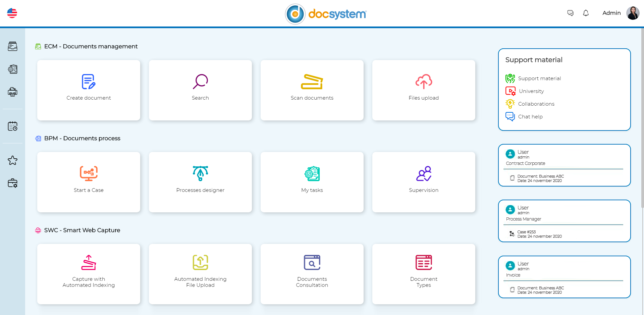Open the University support link
The height and width of the screenshot is (315, 644).
531,91
